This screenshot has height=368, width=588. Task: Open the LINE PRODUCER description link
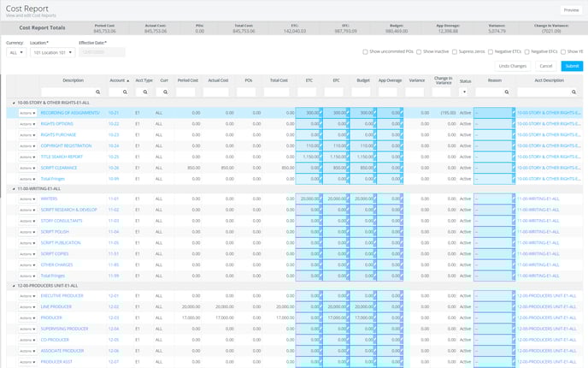pos(56,306)
